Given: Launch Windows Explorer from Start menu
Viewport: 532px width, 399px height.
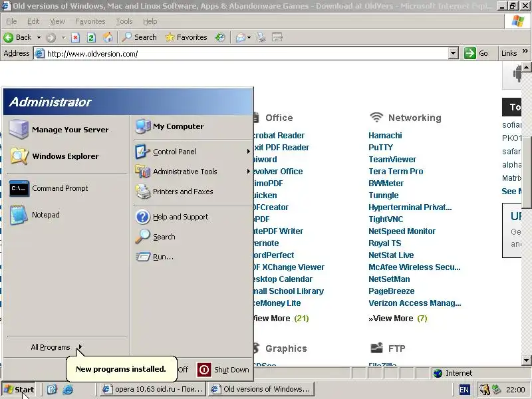Looking at the screenshot, I should [x=66, y=156].
